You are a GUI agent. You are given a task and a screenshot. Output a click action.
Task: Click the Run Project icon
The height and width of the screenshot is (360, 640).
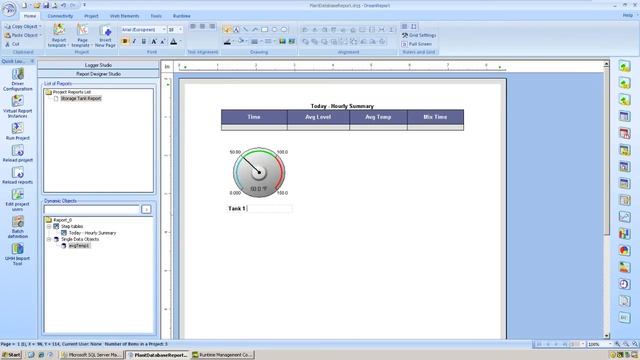[18, 128]
